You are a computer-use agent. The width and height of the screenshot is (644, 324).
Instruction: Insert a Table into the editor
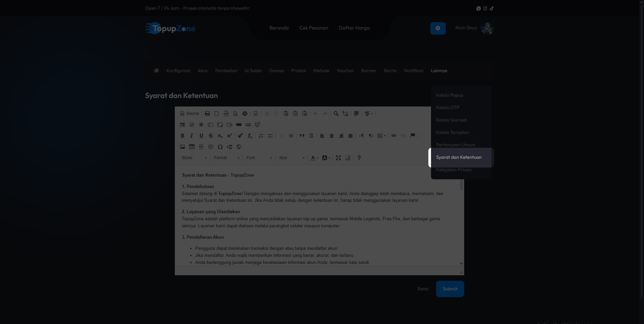[192, 147]
